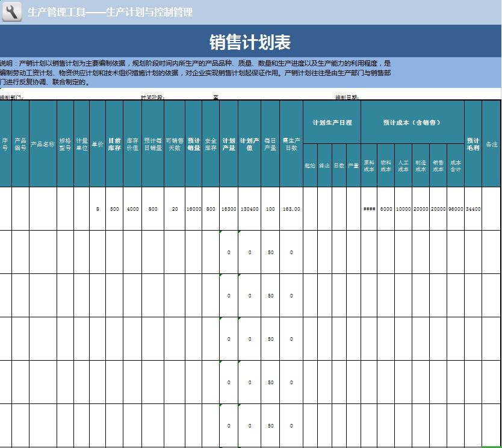Click the 预计销量 column header
502x448 pixels.
[193, 145]
